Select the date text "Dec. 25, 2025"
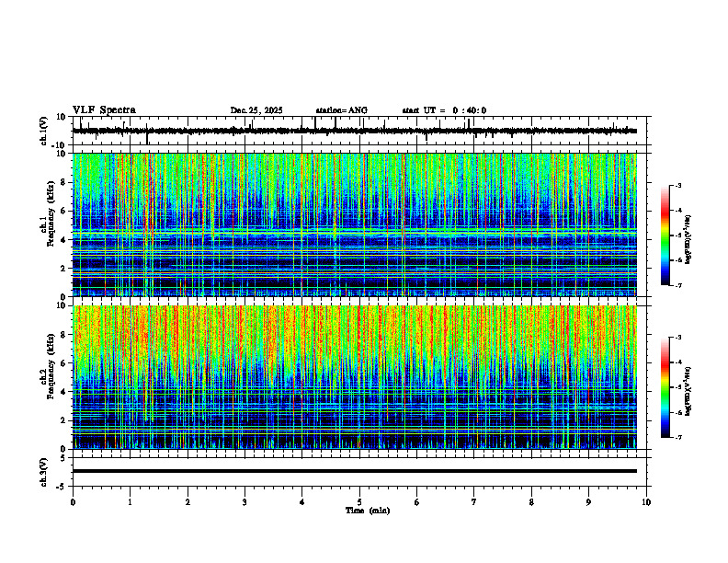This screenshot has height=563, width=728. (256, 110)
